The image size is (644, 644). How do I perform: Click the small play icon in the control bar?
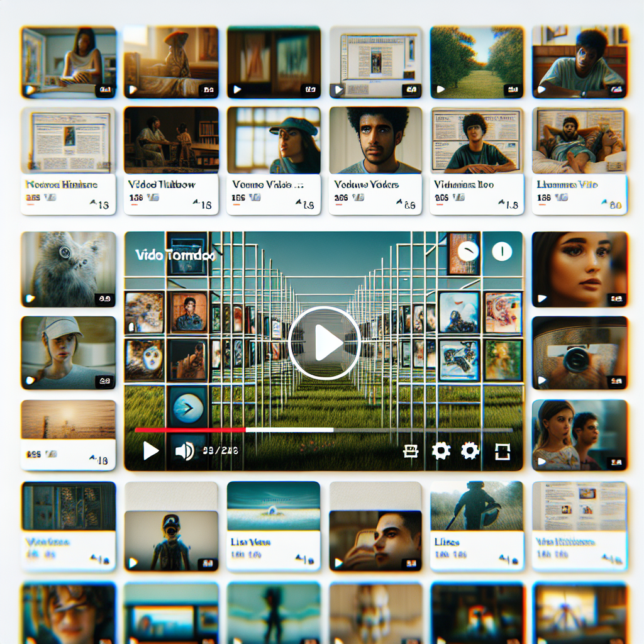[x=151, y=450]
